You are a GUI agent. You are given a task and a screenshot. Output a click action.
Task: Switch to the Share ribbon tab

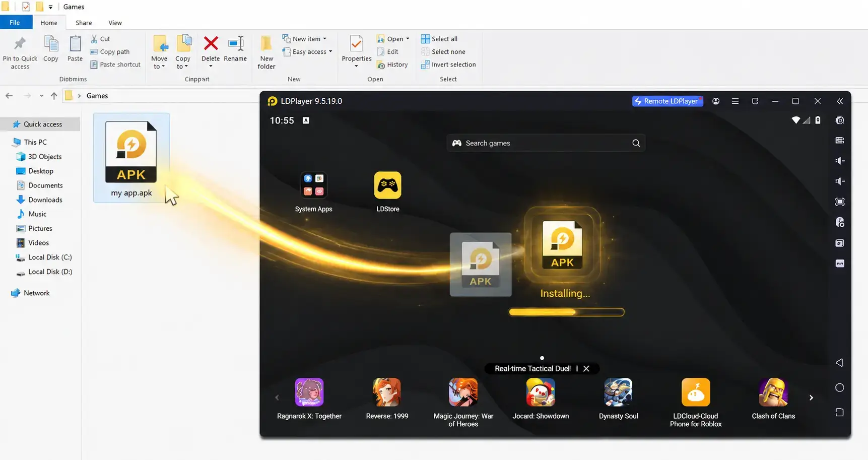tap(84, 23)
